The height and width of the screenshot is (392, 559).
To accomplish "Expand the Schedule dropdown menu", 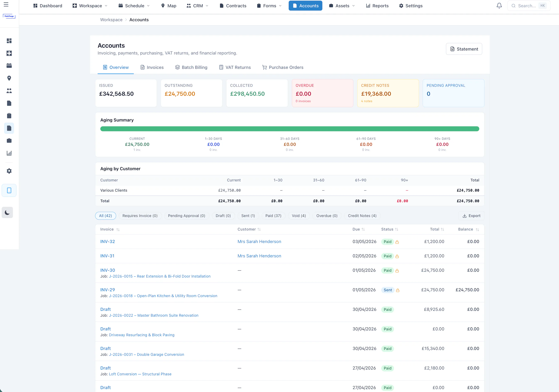I will click(134, 6).
